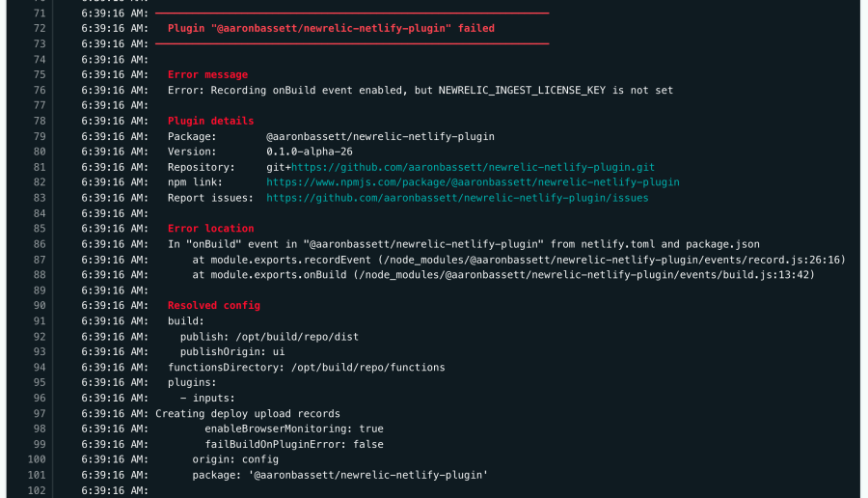Screen dimensions: 868x498
Task: Click line number 85 beside Error location
Action: click(x=40, y=229)
